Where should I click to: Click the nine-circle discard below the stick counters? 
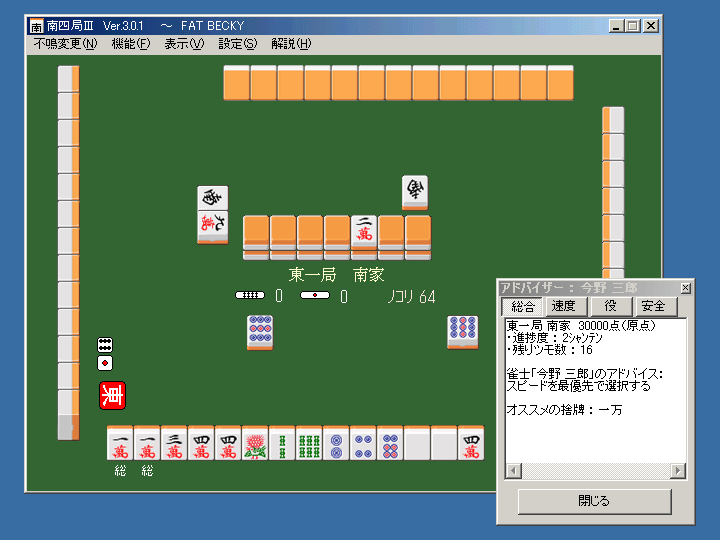click(260, 332)
